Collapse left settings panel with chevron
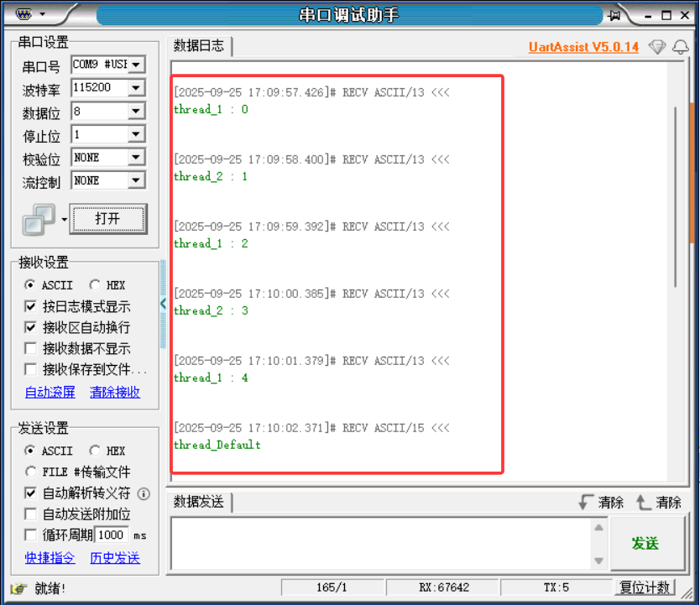 coord(163,304)
